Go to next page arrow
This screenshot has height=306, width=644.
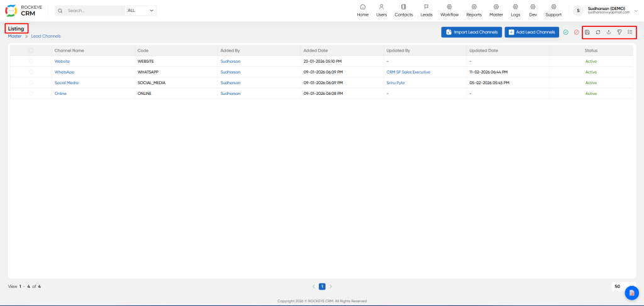331,287
